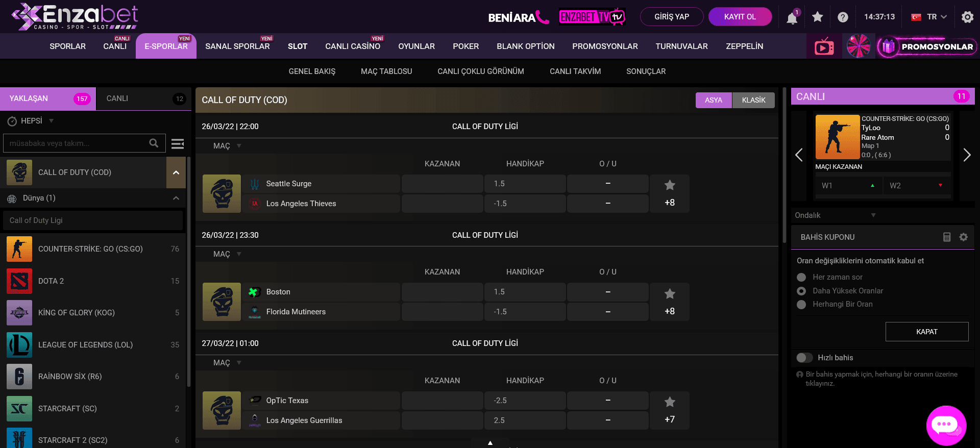Screen dimensions: 980x448
Task: Favorite the OpTic Texas match star
Action: tap(670, 402)
